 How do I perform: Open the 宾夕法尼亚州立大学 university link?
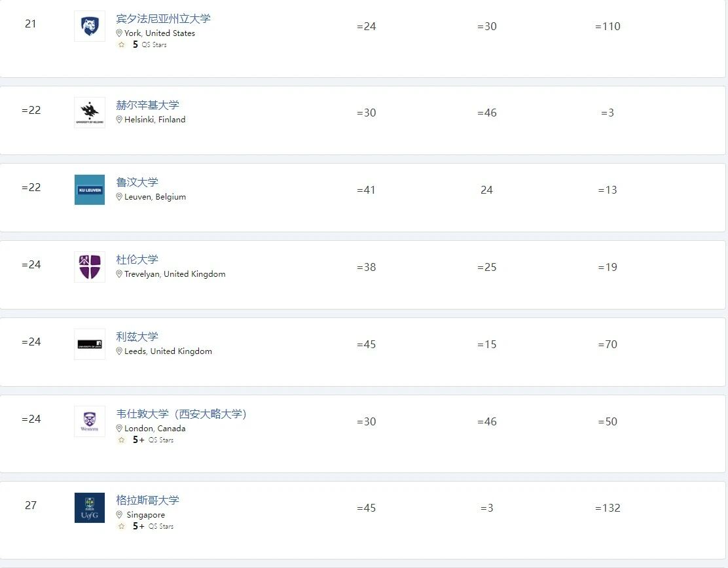click(x=163, y=19)
